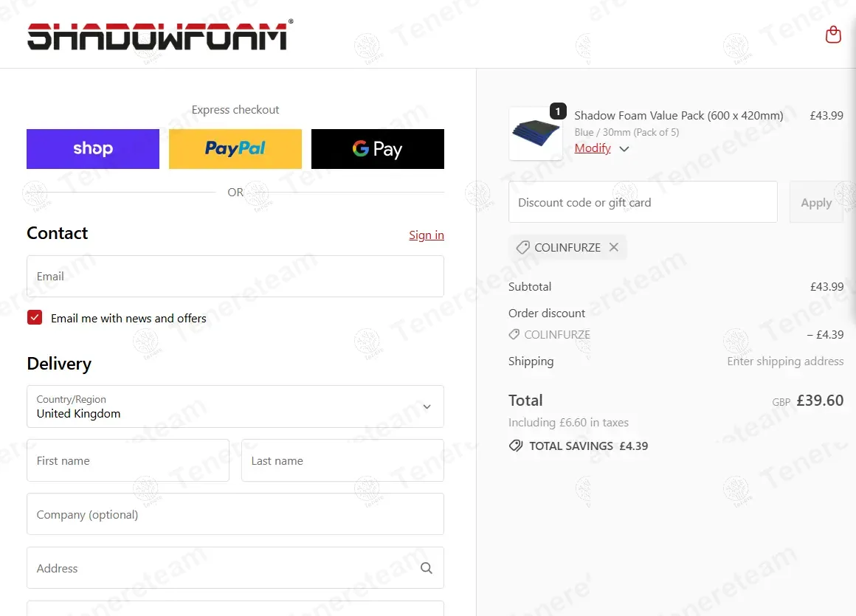This screenshot has height=616, width=856.
Task: Select the Shadow Foam product thumbnail
Action: coord(536,134)
